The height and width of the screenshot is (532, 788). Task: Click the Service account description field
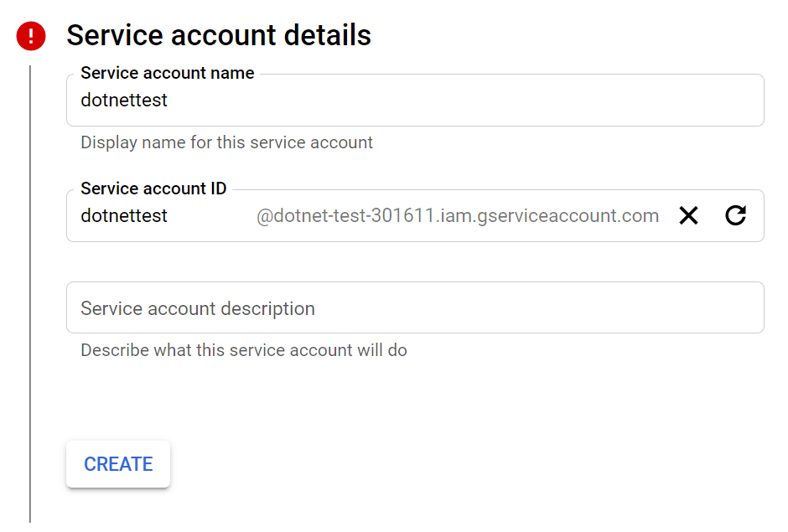[x=335, y=307]
